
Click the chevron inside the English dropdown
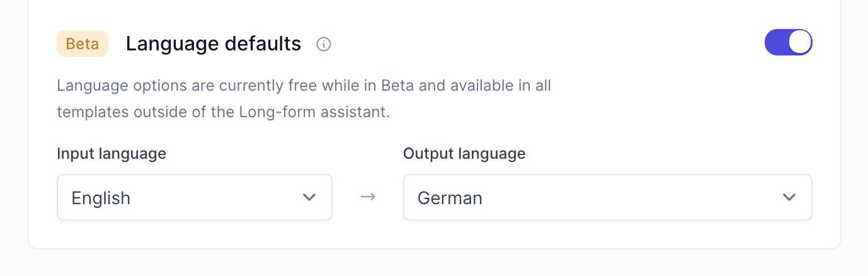[x=309, y=197]
